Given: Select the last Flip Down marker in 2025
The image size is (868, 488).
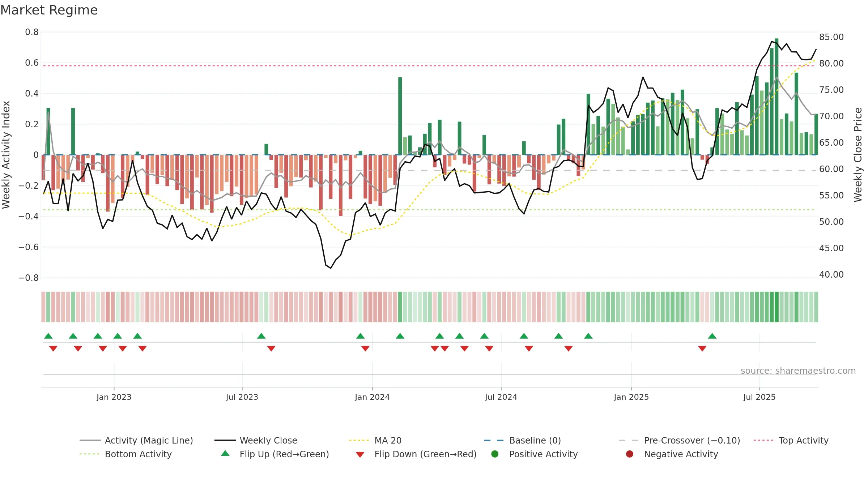Looking at the screenshot, I should point(702,348).
